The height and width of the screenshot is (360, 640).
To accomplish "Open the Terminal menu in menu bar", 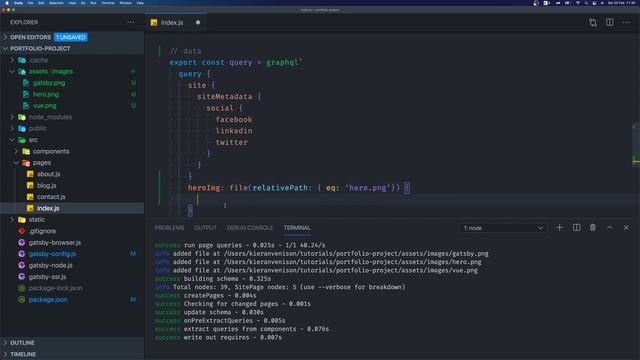I will [x=108, y=3].
